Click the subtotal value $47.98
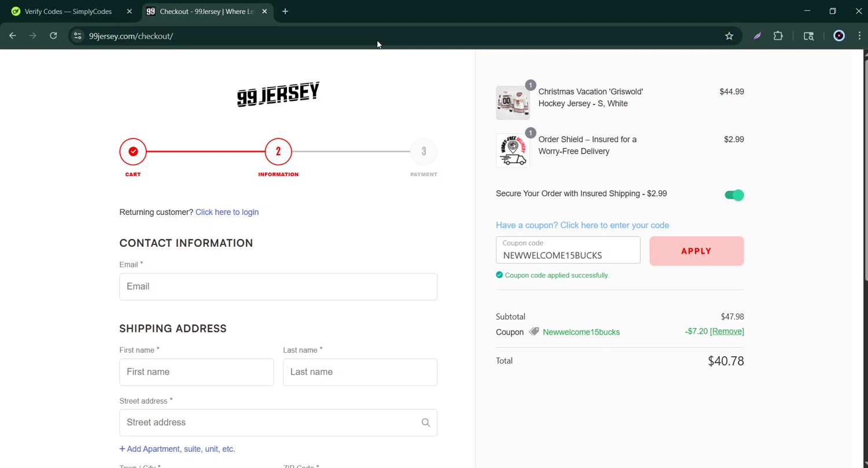The image size is (868, 468). (x=732, y=317)
